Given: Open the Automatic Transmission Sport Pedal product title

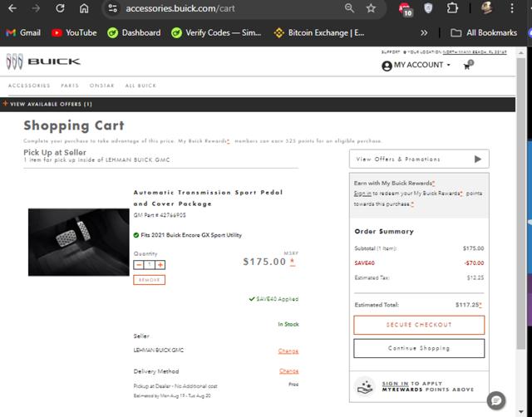Looking at the screenshot, I should pos(208,198).
